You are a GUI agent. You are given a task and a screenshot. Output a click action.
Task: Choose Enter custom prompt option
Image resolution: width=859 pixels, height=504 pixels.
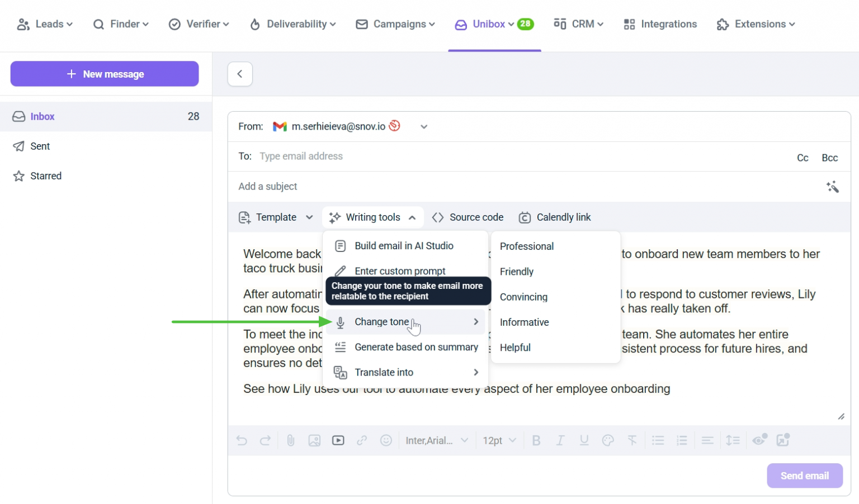[x=405, y=270]
